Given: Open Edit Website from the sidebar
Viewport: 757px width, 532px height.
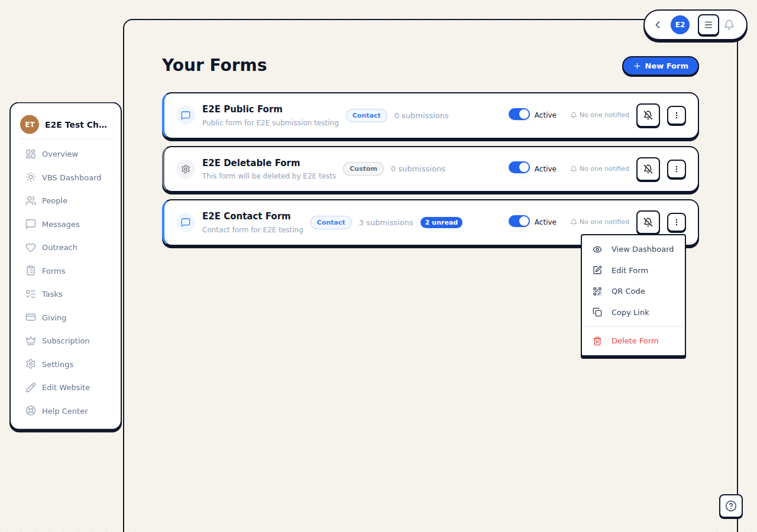Looking at the screenshot, I should pyautogui.click(x=66, y=387).
